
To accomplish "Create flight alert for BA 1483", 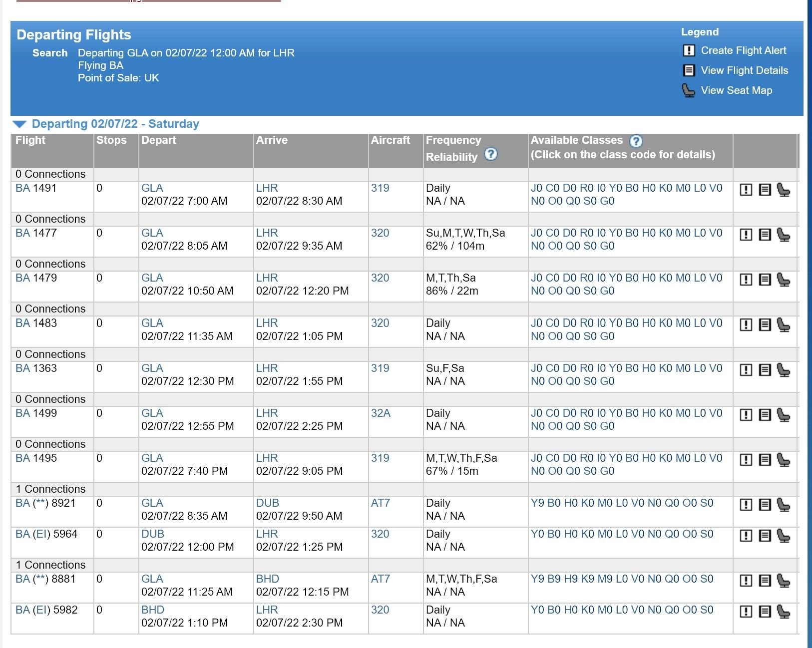I will pos(746,325).
